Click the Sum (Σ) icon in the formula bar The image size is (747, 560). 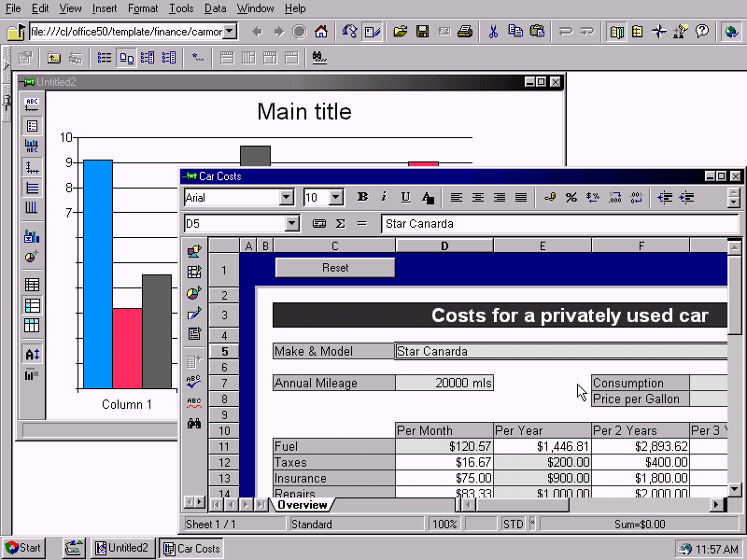coord(341,223)
